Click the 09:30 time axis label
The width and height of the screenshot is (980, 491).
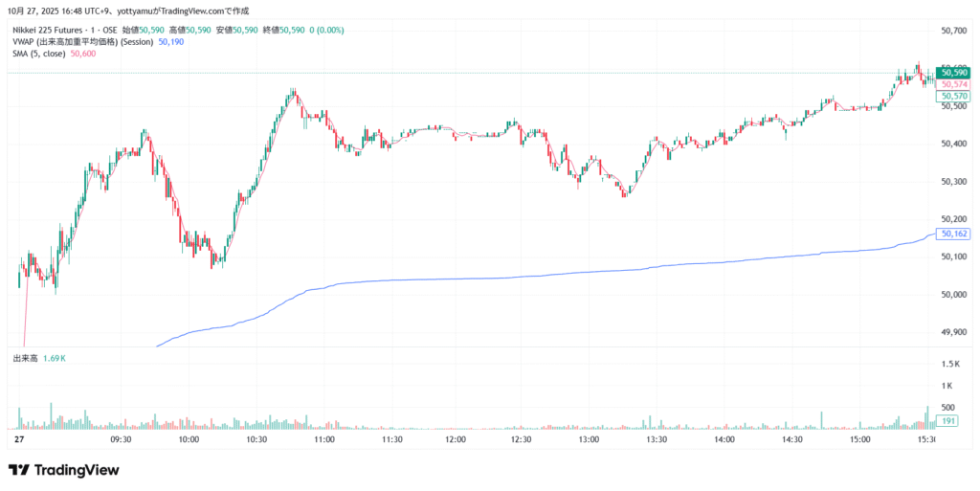pos(120,439)
